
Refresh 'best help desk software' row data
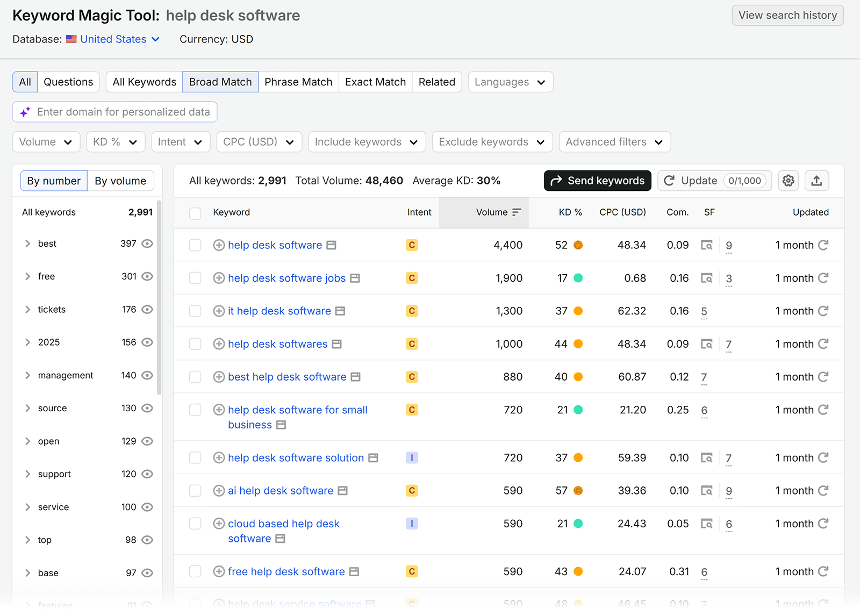pos(823,377)
